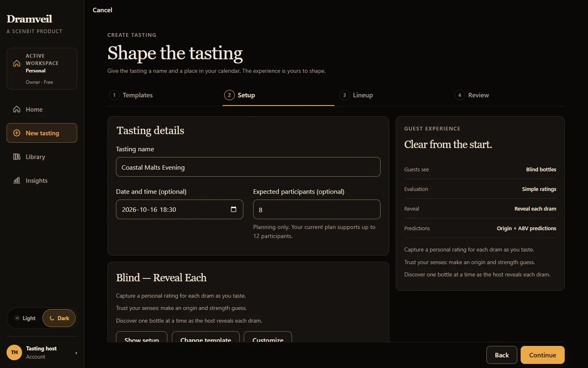Open Insights in the sidebar
The height and width of the screenshot is (368, 588).
(x=42, y=180)
